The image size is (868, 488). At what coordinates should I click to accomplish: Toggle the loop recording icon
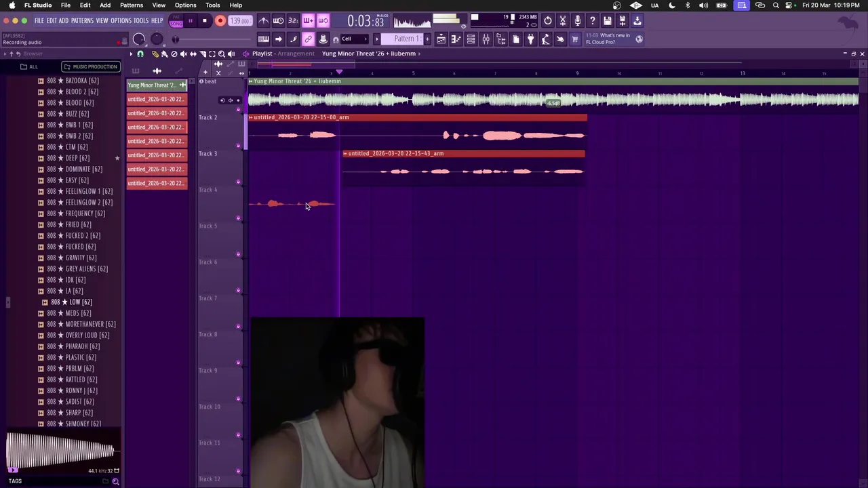tap(323, 21)
